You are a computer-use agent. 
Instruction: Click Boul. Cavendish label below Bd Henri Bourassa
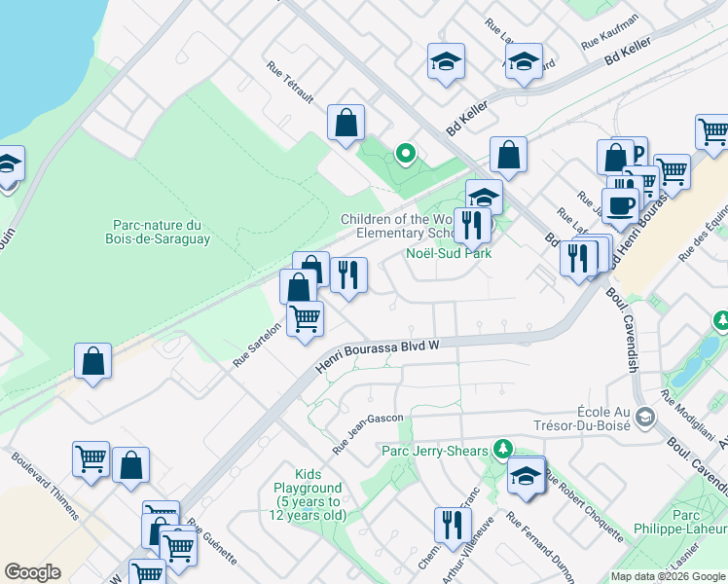coord(623,330)
